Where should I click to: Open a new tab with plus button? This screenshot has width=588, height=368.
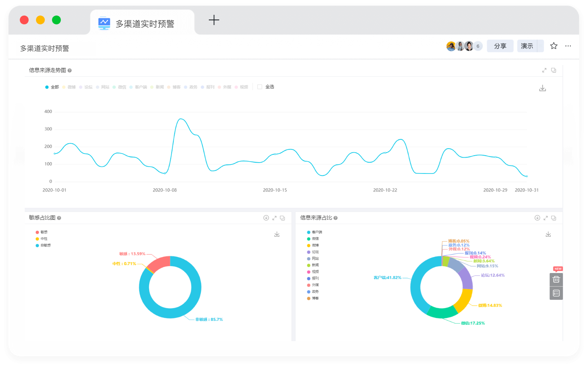214,20
